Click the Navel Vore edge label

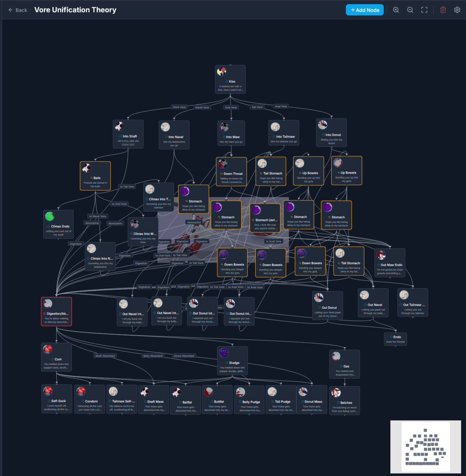tap(202, 107)
